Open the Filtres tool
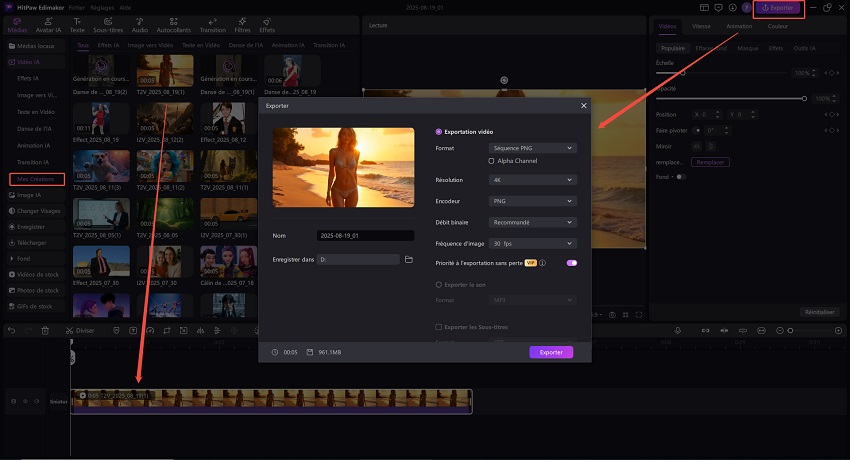Screen dimensions: 850x460 pyautogui.click(x=242, y=25)
